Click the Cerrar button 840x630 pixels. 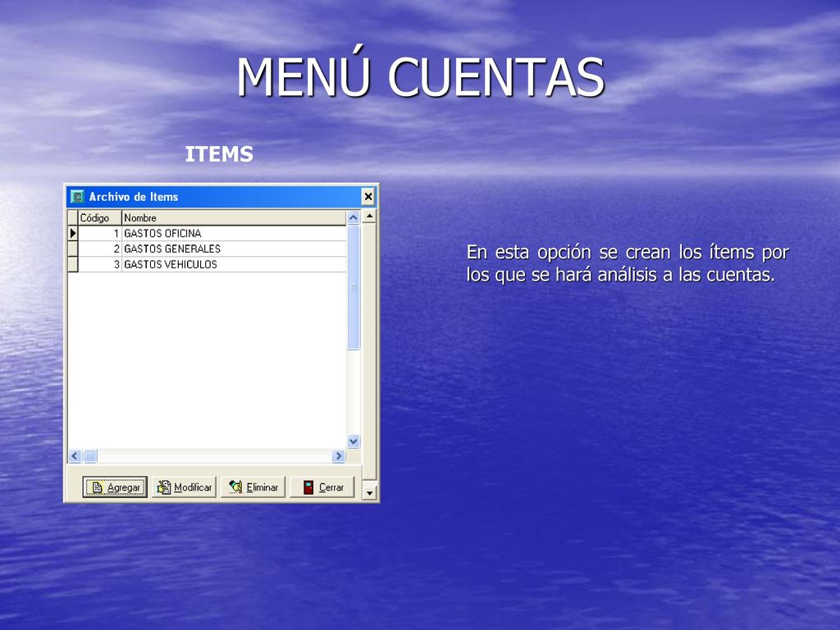[322, 487]
